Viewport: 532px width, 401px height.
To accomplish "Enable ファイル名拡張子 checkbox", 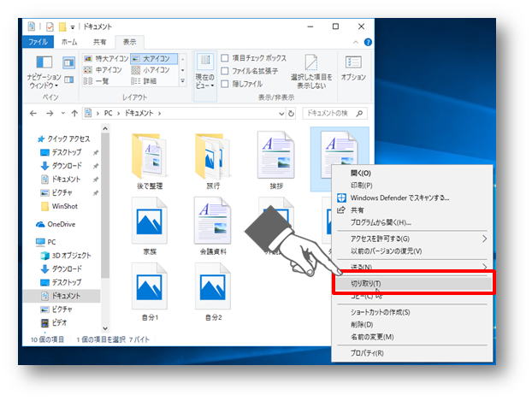I will click(x=224, y=71).
